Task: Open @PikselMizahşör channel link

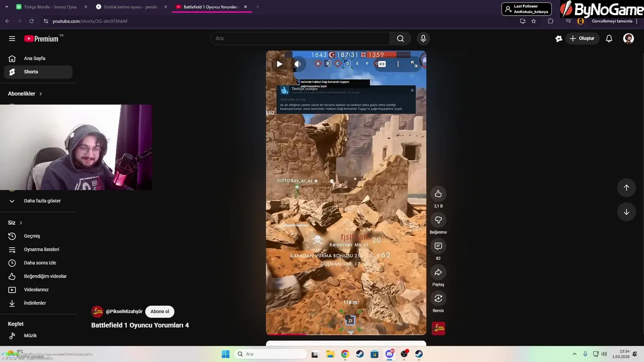Action: point(124,312)
